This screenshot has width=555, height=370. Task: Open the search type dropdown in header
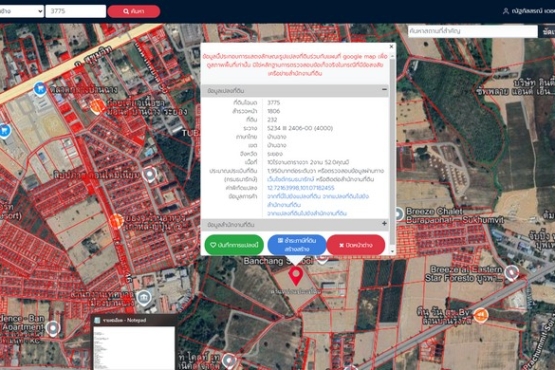(22, 11)
